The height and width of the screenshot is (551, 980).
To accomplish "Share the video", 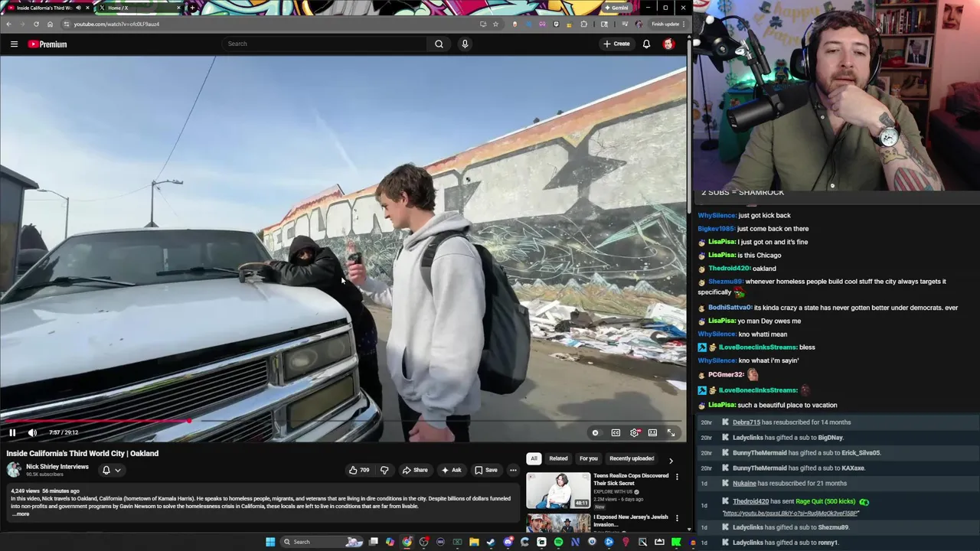I will [x=416, y=470].
